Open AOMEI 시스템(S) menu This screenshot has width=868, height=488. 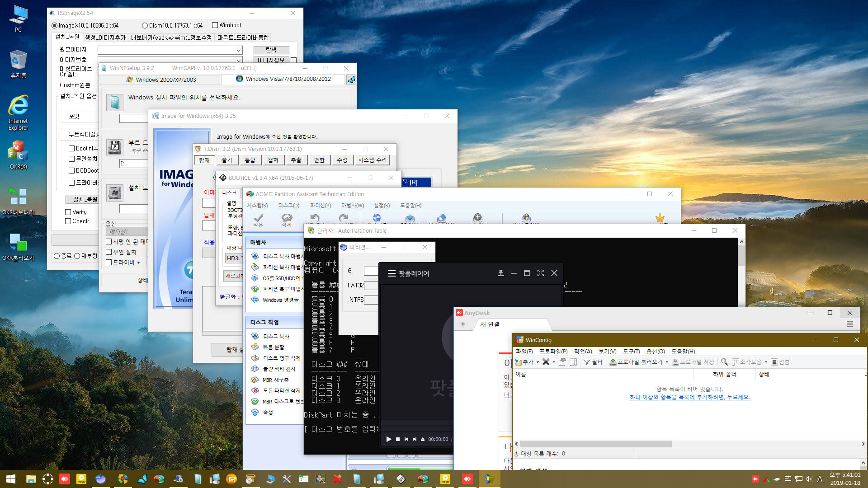click(257, 206)
